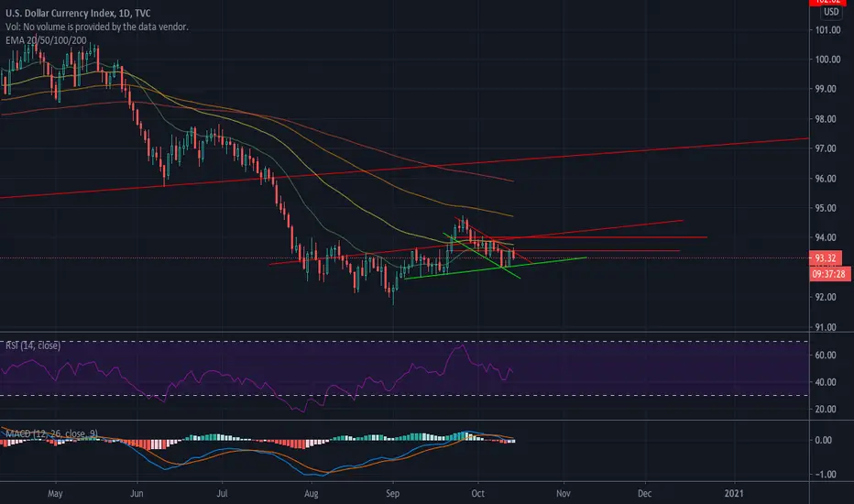Click the 'Vol: No volume is provided' notice
Viewport: 854px width, 504px height.
[97, 27]
